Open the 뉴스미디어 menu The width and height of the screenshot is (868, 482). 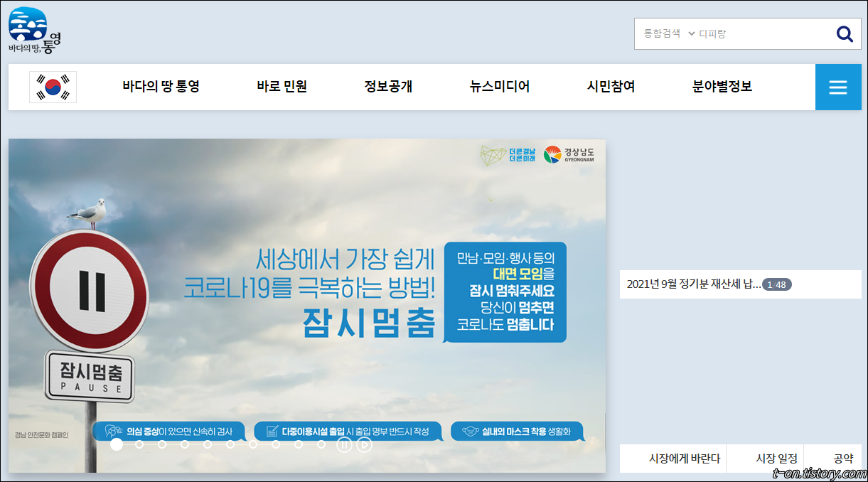tap(500, 87)
